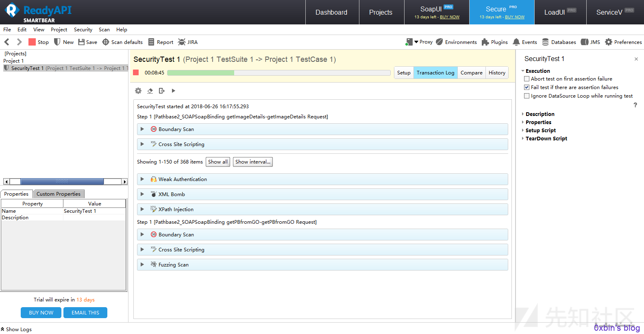The image size is (644, 334).
Task: Switch to History view
Action: 497,73
